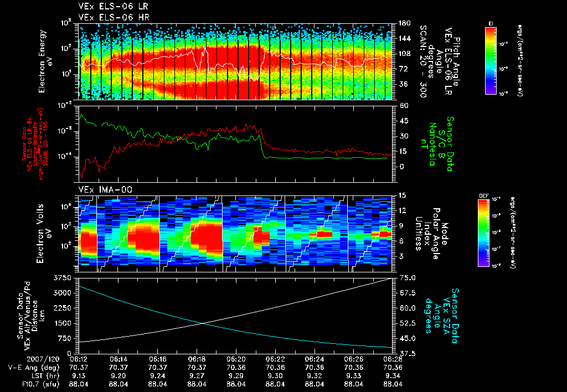Click the LST value 9.20
The height and width of the screenshot is (392, 567).
[x=118, y=376]
